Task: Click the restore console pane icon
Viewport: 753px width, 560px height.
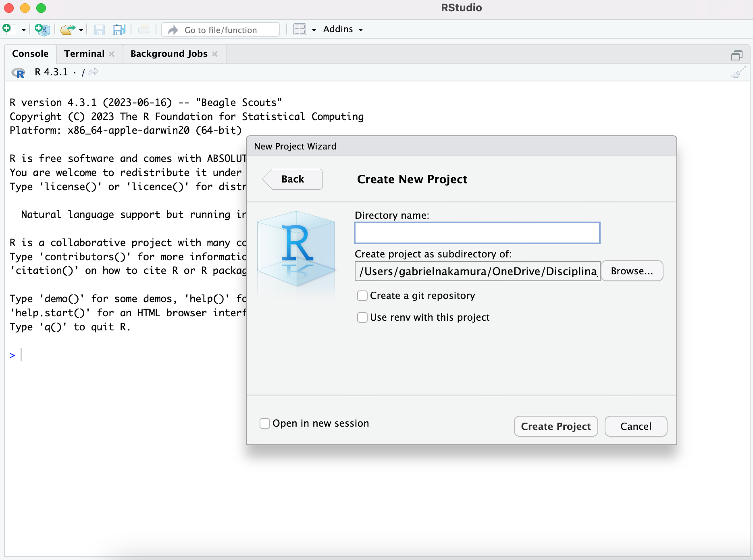Action: click(737, 55)
